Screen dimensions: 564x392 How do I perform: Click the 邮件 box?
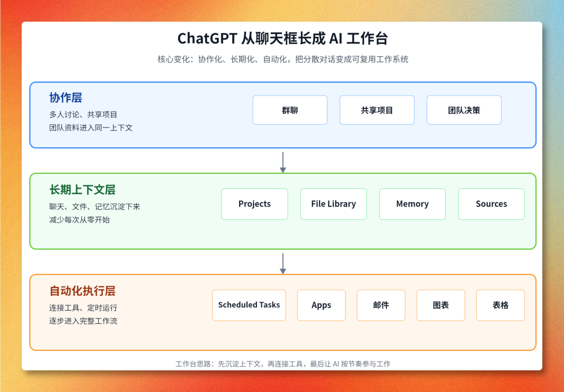381,305
